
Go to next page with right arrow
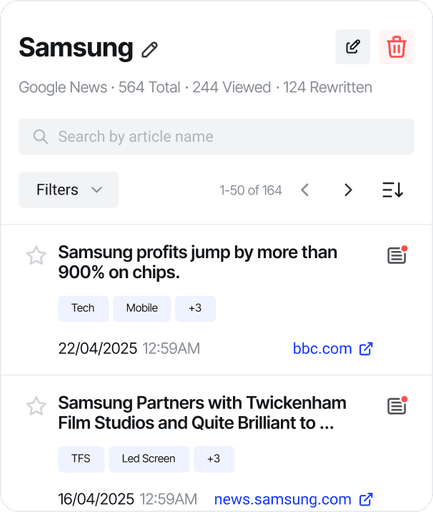(348, 190)
